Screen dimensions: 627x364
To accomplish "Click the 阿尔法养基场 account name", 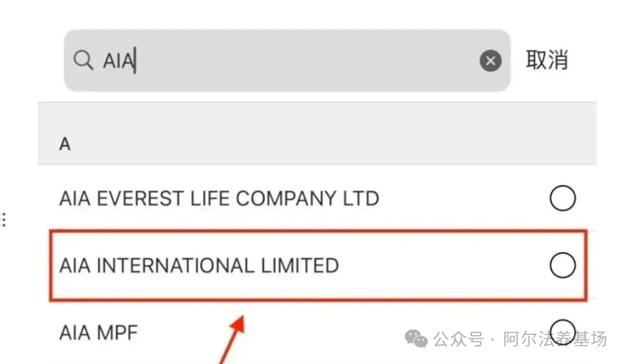I will click(555, 339).
